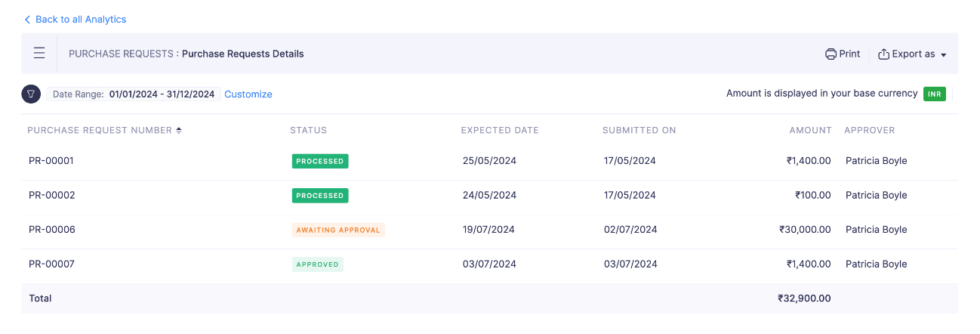The width and height of the screenshot is (980, 334).
Task: Click the Total row label
Action: coord(40,298)
